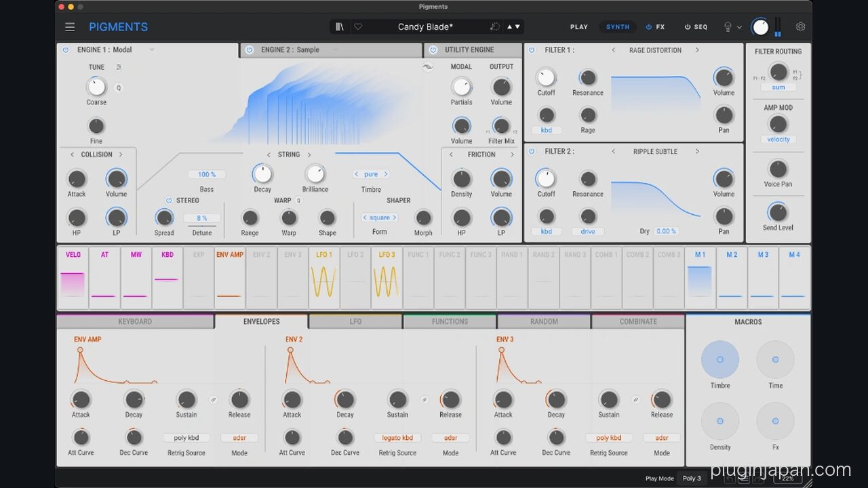Click the sound design tips lightbulb icon
Image resolution: width=868 pixels, height=488 pixels.
click(728, 27)
